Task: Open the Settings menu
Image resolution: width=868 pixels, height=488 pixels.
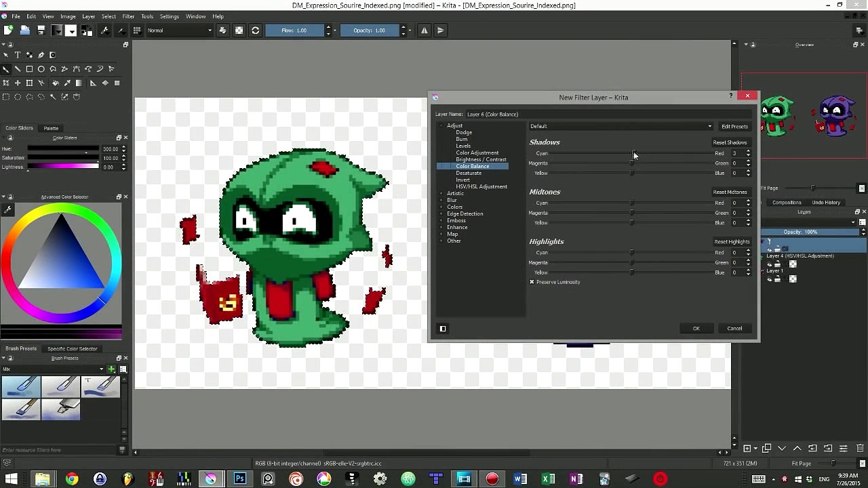Action: tap(170, 16)
